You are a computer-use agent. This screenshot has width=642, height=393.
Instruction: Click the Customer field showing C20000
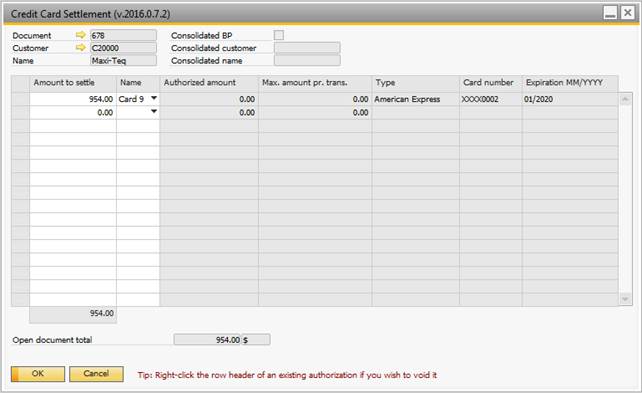tap(123, 48)
